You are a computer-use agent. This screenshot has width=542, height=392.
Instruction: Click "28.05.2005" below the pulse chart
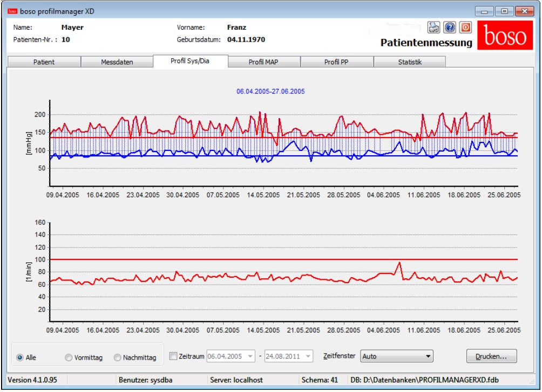(343, 331)
